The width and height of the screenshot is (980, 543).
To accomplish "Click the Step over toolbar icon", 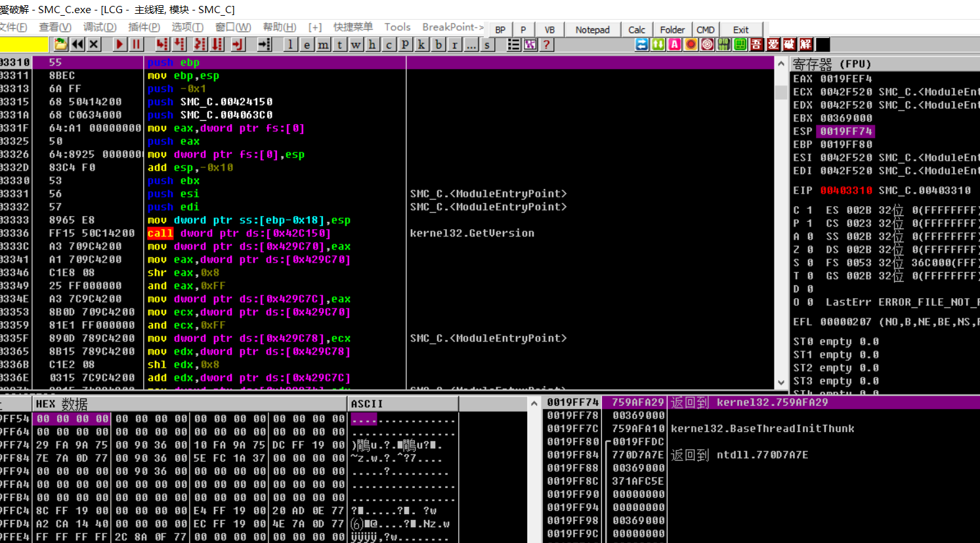I will pyautogui.click(x=179, y=45).
